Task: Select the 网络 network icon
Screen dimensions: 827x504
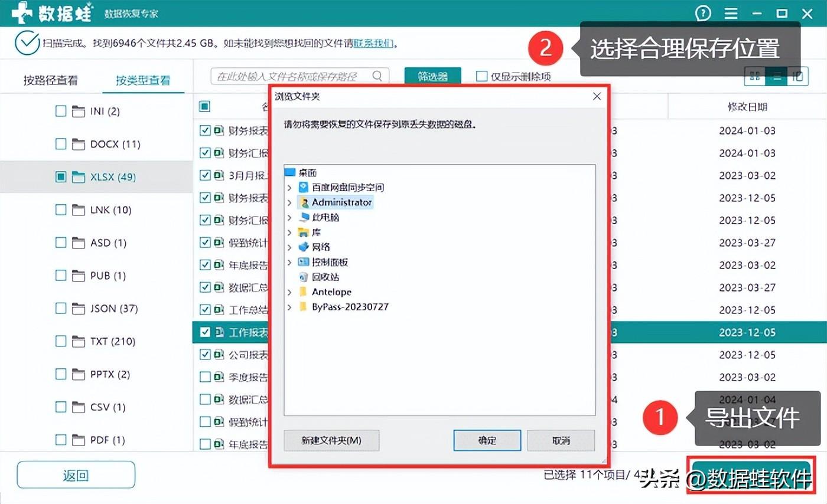Action: pyautogui.click(x=304, y=247)
